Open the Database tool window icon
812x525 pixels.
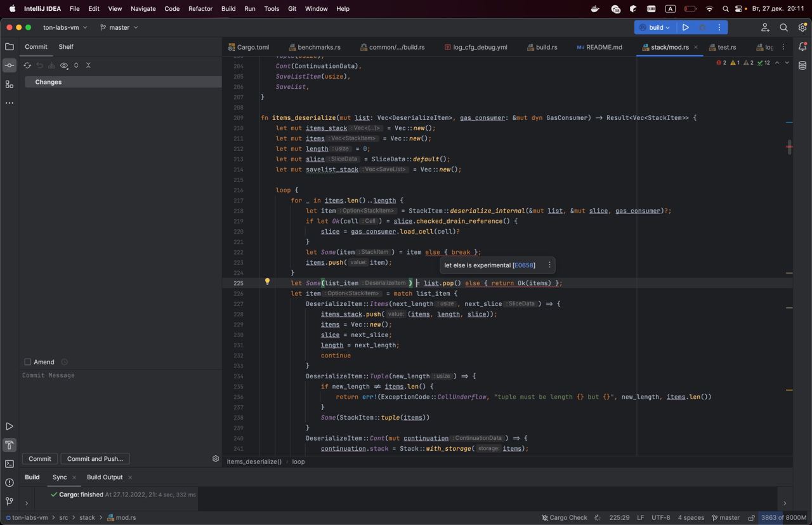802,65
